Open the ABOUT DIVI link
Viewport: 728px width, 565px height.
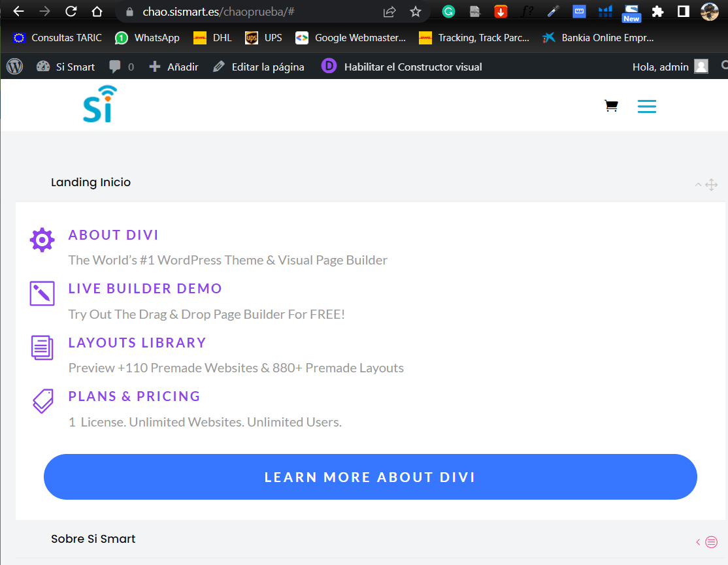[x=113, y=235]
